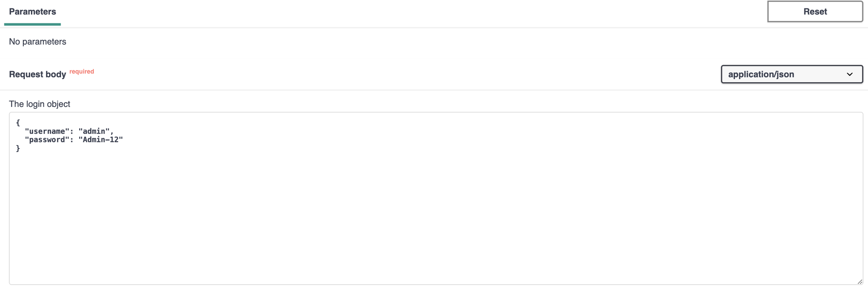868x301 pixels.
Task: Click The login object description text
Action: tap(39, 104)
